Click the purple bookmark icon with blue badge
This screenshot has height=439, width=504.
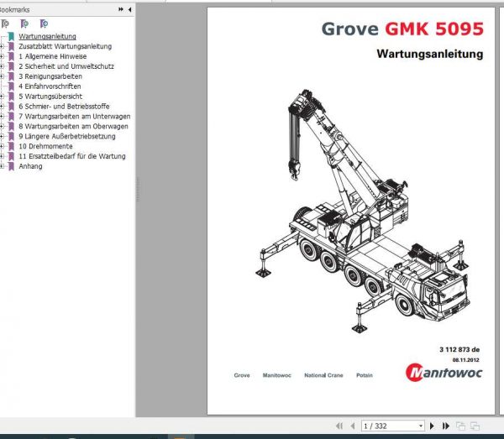[44, 24]
